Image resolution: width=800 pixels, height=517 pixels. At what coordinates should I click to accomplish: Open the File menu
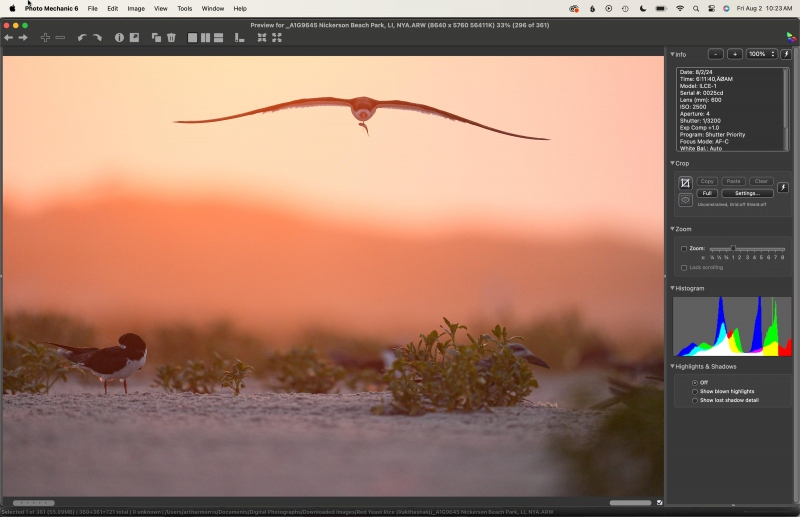pyautogui.click(x=92, y=9)
